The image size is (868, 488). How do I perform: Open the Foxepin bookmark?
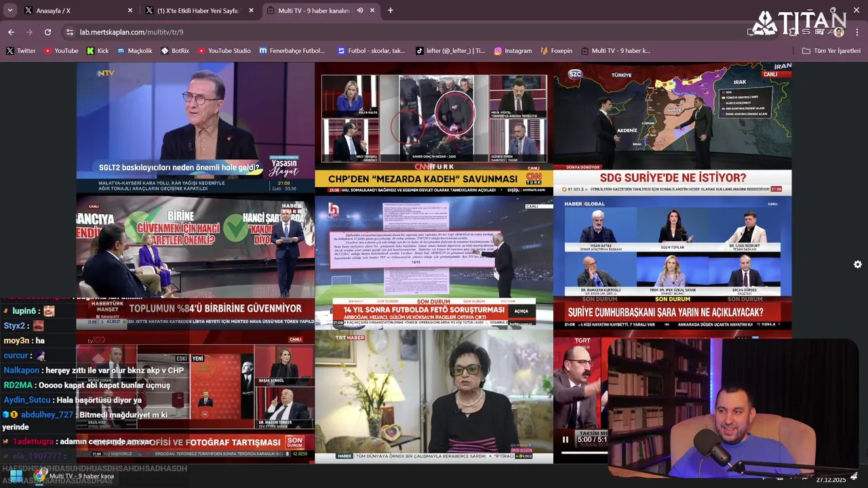pos(557,51)
